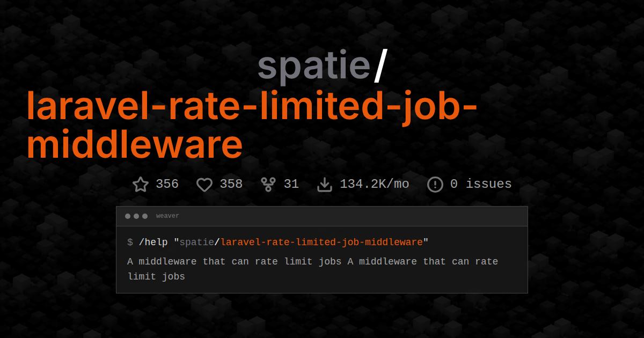The width and height of the screenshot is (644, 338).
Task: Click the third traffic-light dot on terminal window
Action: tap(144, 216)
